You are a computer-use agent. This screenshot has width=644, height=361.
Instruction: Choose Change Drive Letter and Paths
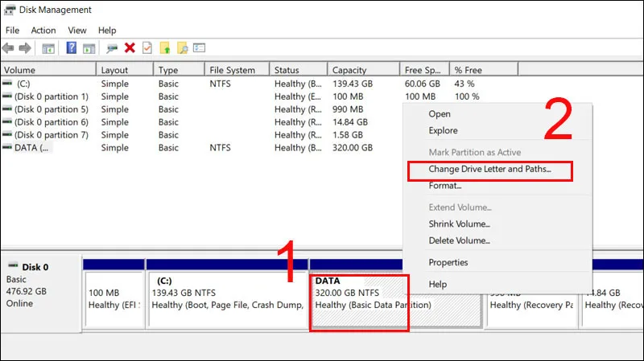pyautogui.click(x=489, y=169)
